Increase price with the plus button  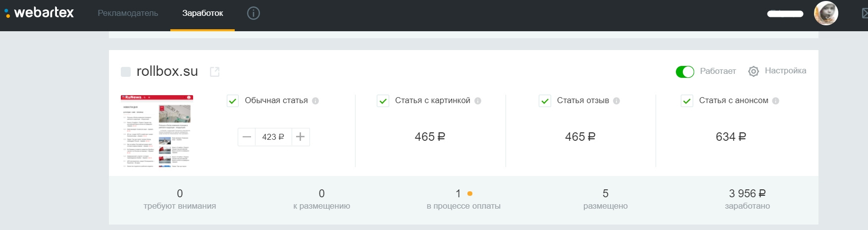point(300,137)
